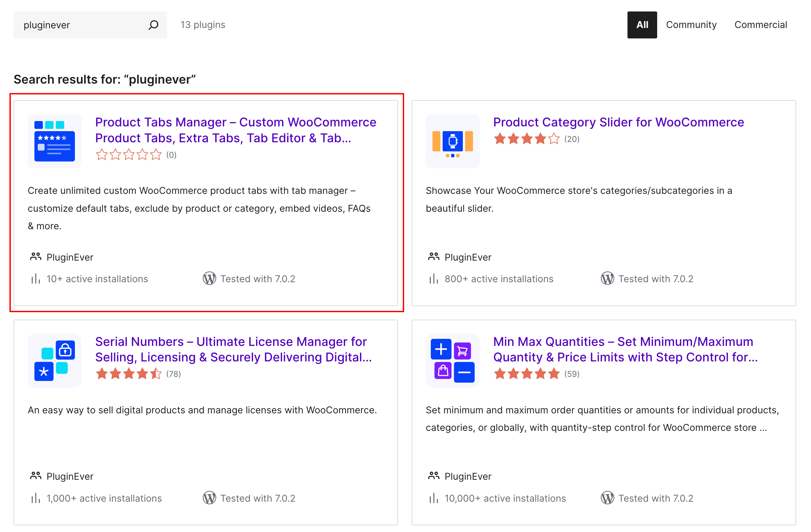This screenshot has height=532, width=811.
Task: Click author icon in Product Tabs Manager card
Action: (35, 257)
